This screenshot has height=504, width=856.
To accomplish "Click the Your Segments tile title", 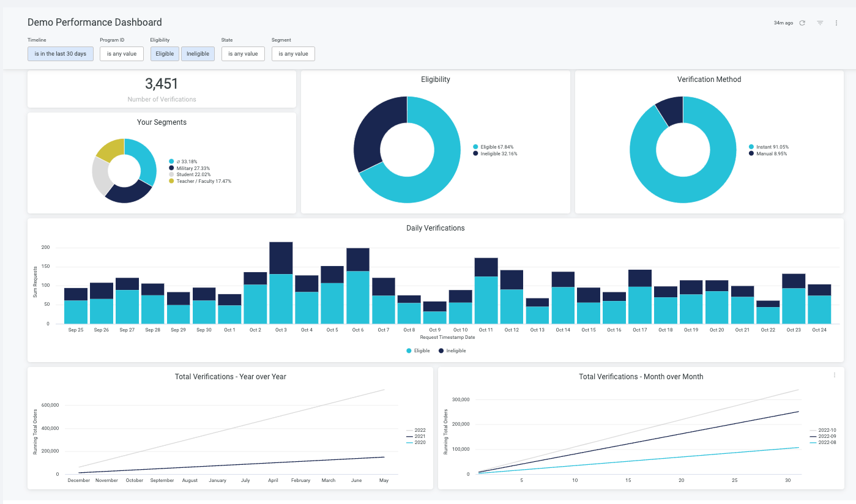I will pos(162,122).
